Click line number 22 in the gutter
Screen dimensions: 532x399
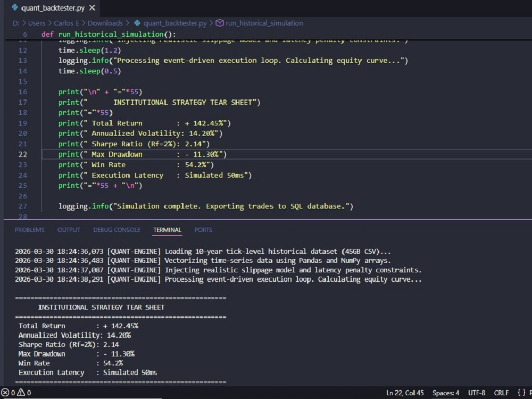[x=23, y=154]
